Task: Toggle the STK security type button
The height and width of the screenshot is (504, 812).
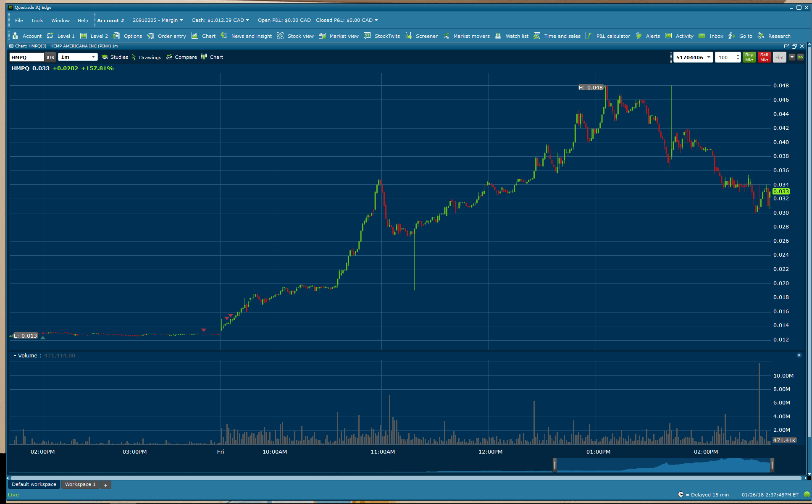Action: [50, 58]
